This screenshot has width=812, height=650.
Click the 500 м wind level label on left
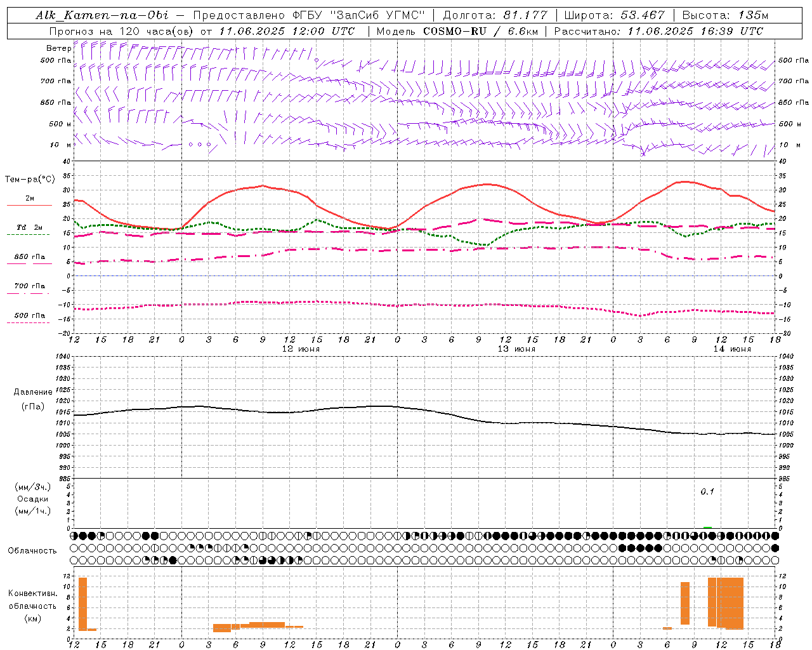(x=60, y=124)
